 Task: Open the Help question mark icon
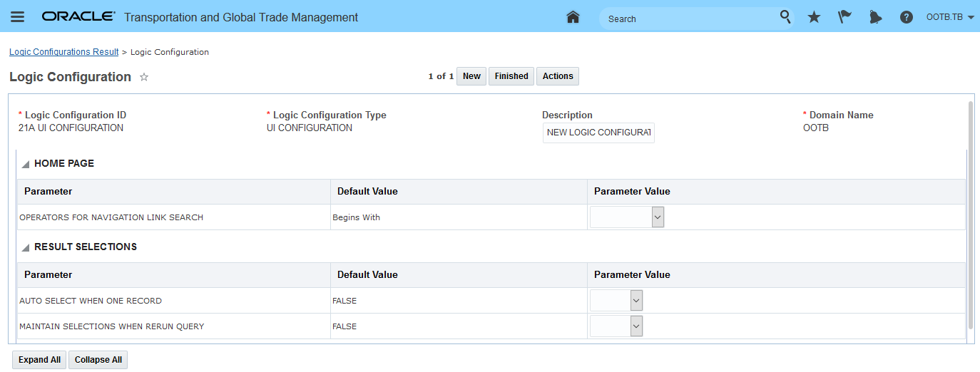click(907, 17)
